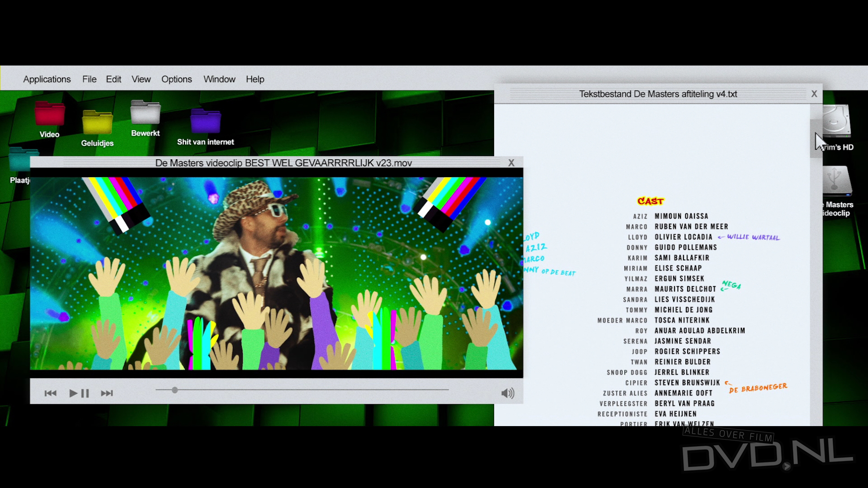The image size is (868, 488).
Task: Click the video playback frame
Action: [276, 273]
